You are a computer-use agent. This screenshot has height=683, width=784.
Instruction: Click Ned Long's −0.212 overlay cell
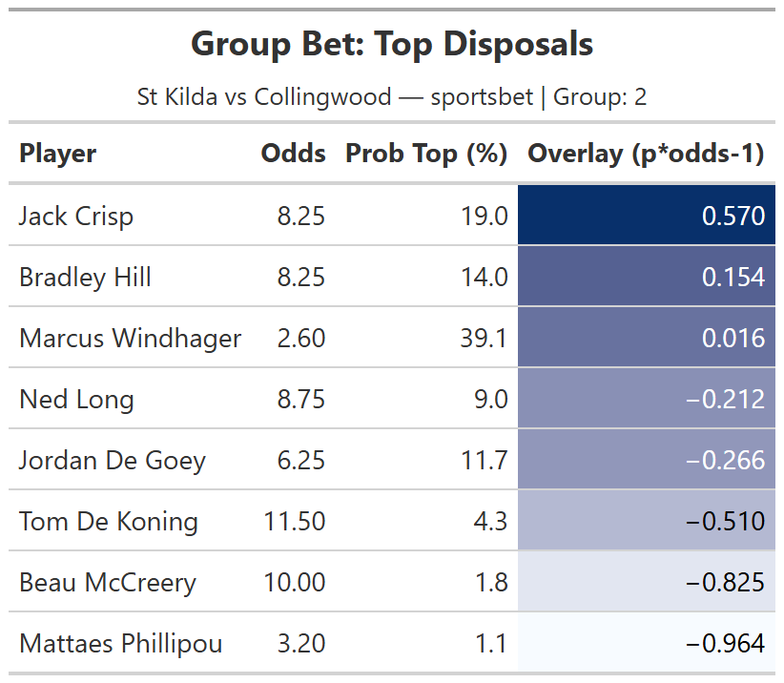coord(646,399)
